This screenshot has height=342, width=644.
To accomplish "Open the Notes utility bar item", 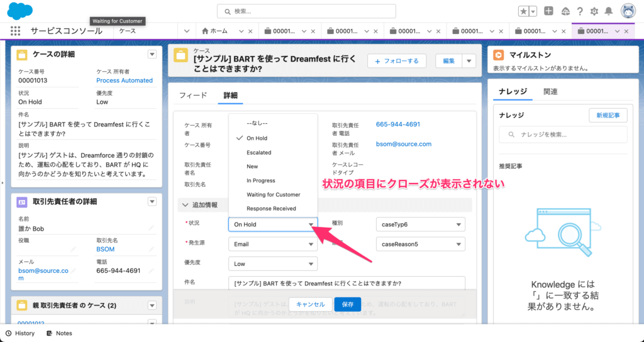I will pos(59,333).
